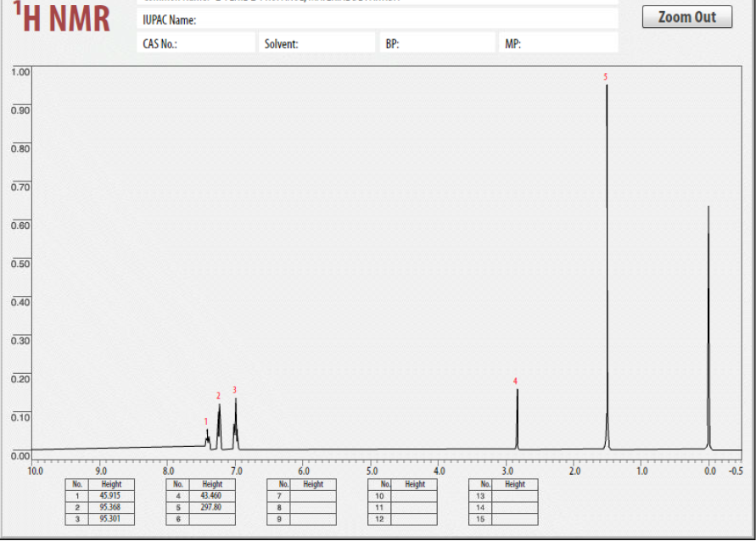The image size is (756, 541).
Task: Select red peak label 3 near 7.0 ppm
Action: click(x=233, y=392)
